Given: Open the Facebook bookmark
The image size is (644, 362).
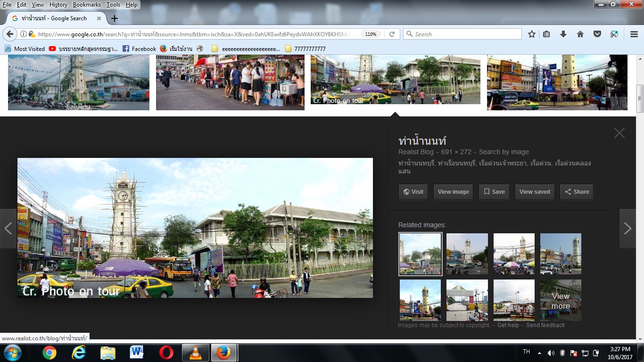Looking at the screenshot, I should [139, 49].
